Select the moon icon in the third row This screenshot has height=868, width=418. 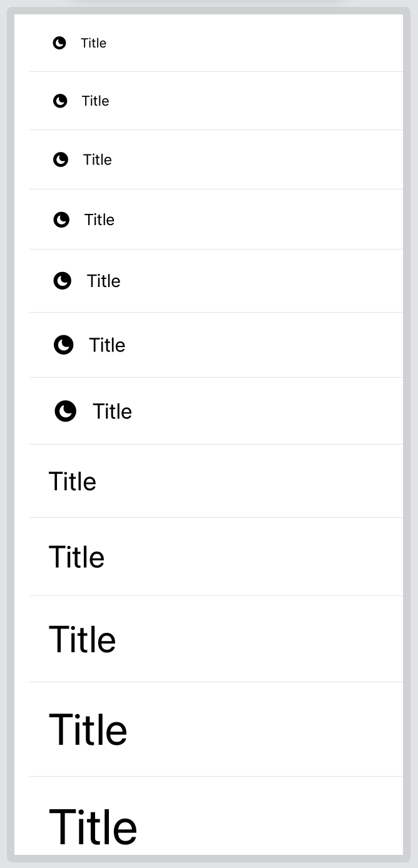(x=60, y=159)
